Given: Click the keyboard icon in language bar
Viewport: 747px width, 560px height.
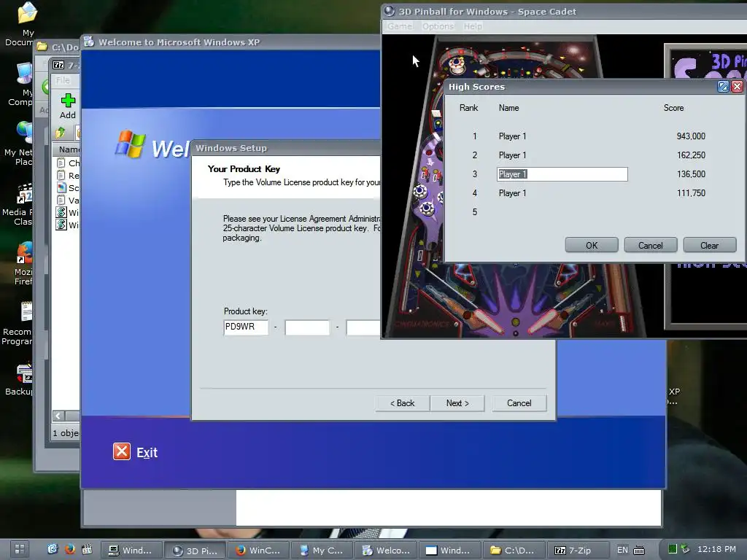Looking at the screenshot, I should click(639, 550).
